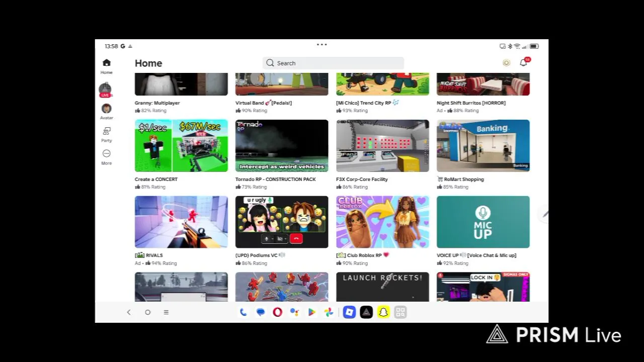Select the '94% Rating' ad text
Viewport: 644px width, 362px height.
[164, 263]
